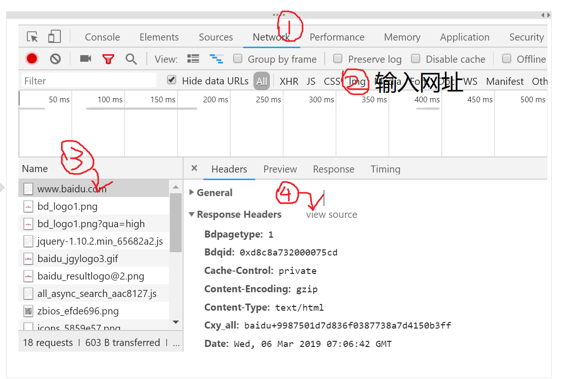Show the Response detail tab
The height and width of the screenshot is (379, 588).
pyautogui.click(x=334, y=169)
